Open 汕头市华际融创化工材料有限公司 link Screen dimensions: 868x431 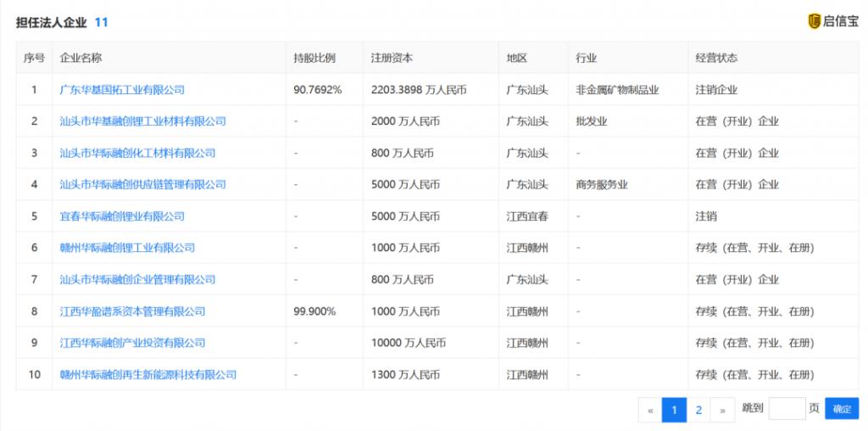137,153
